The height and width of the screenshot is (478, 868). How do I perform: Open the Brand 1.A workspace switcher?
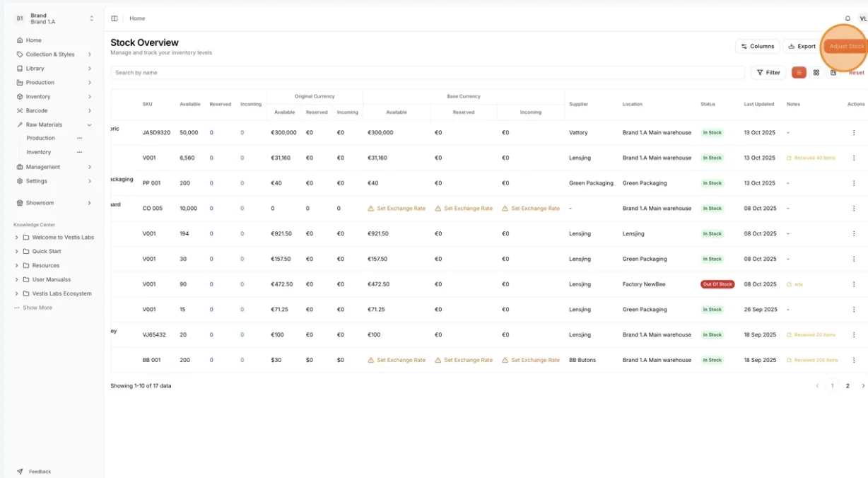point(55,18)
